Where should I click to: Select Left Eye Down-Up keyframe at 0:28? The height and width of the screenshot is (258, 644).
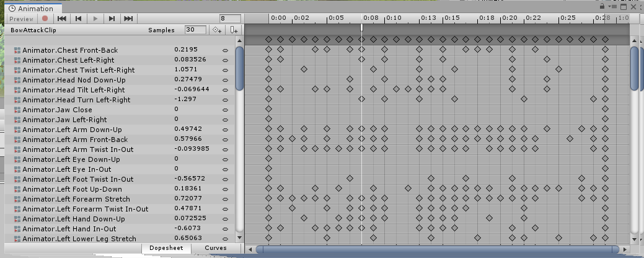[x=605, y=159]
